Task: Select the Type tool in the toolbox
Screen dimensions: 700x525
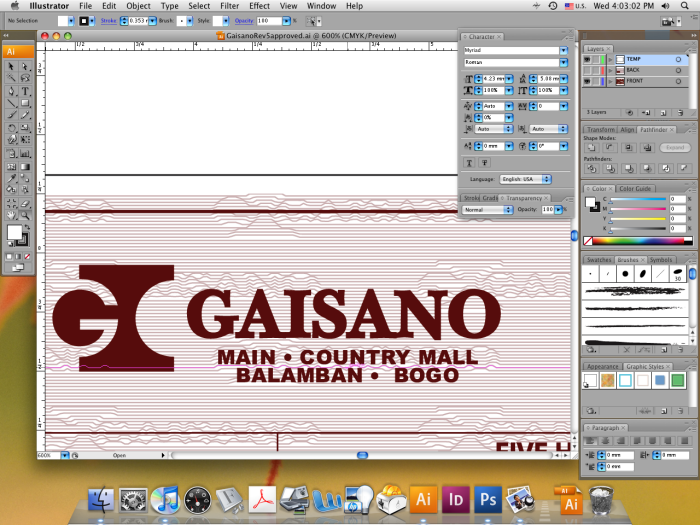Action: click(24, 90)
